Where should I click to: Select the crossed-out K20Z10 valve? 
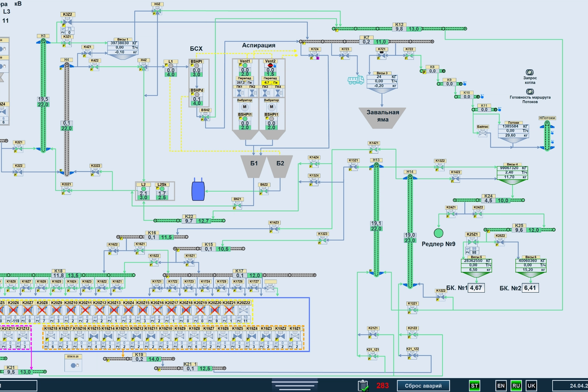tap(72, 311)
